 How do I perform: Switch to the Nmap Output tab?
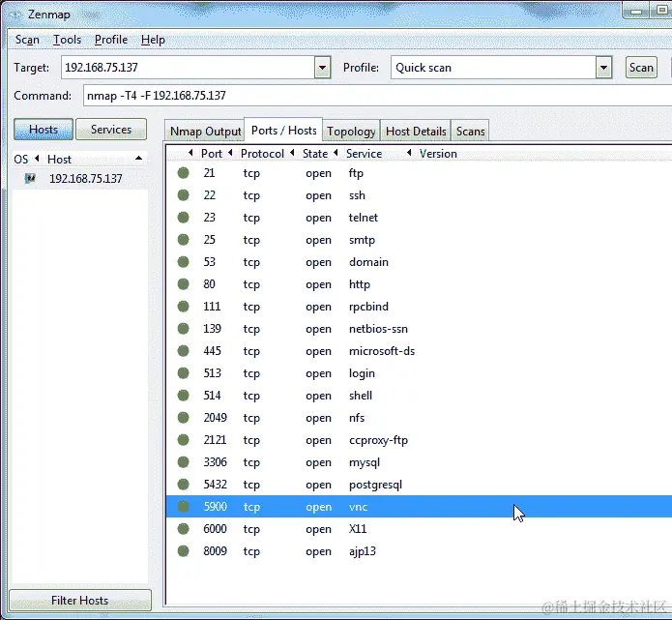(205, 132)
